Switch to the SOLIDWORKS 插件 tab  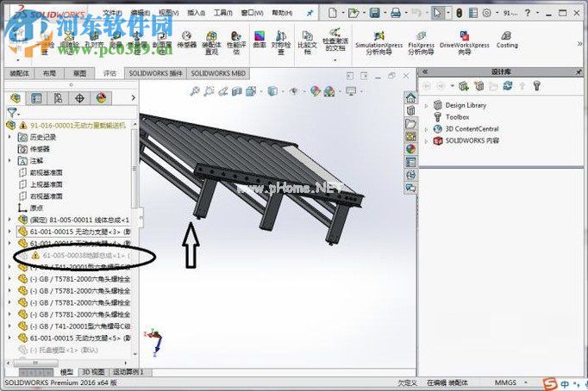click(x=155, y=73)
